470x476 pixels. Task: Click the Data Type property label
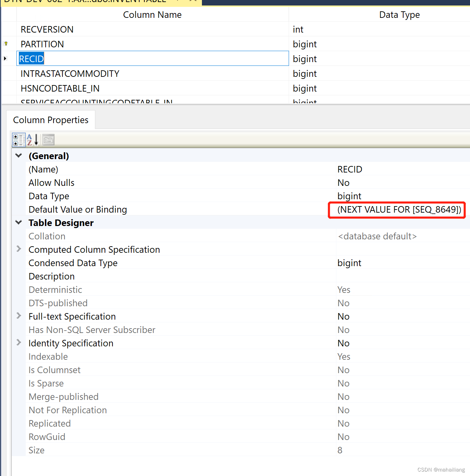(49, 196)
